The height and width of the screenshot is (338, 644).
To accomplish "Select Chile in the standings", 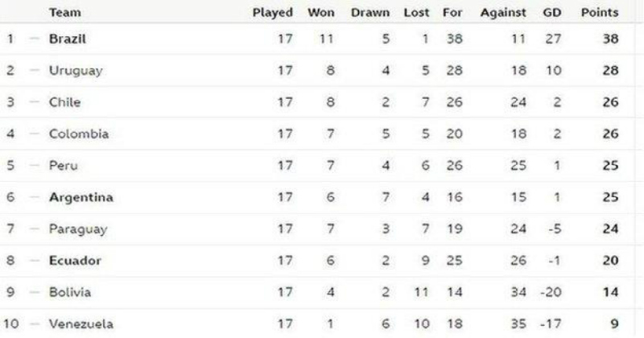I will click(x=64, y=102).
